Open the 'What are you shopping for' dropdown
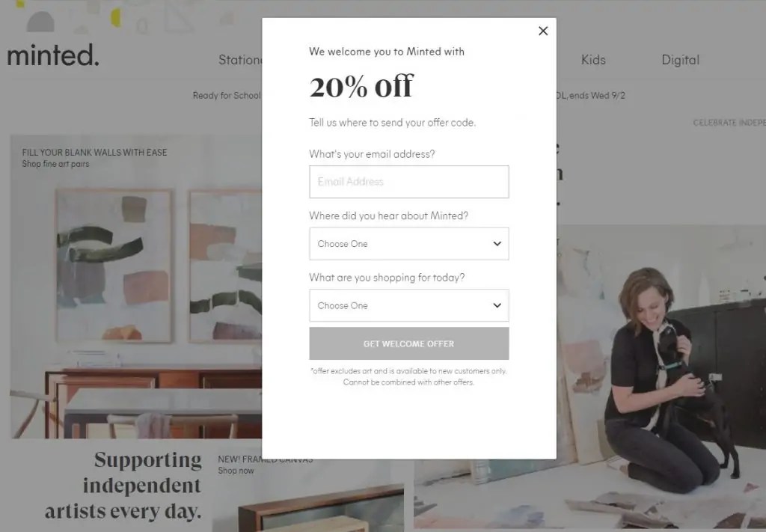Screen dimensions: 766x532 [x=409, y=305]
